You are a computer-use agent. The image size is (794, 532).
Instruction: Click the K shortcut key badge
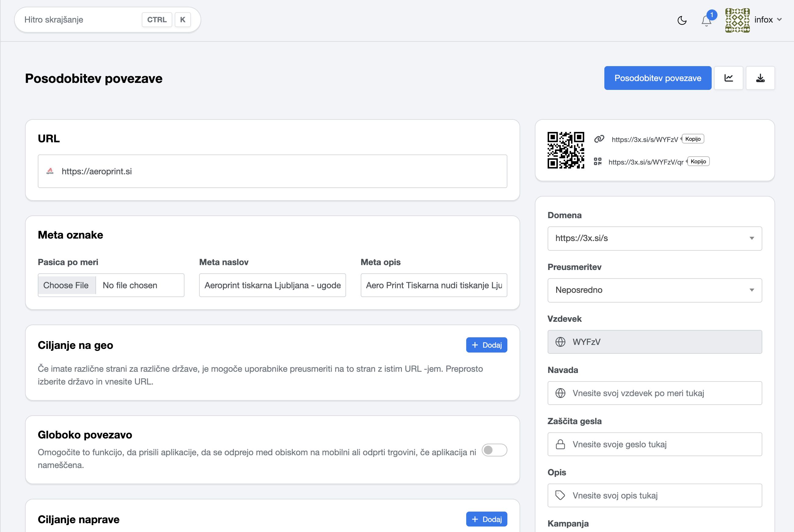[183, 20]
